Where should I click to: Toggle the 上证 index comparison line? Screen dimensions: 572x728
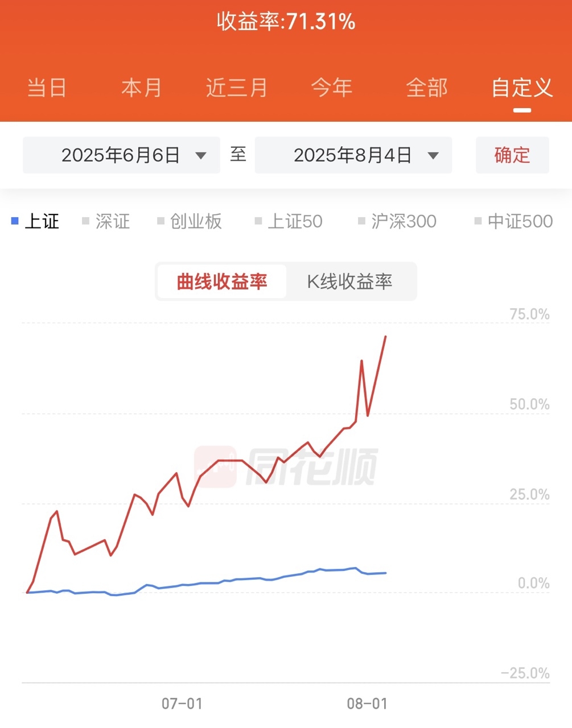coord(36,221)
